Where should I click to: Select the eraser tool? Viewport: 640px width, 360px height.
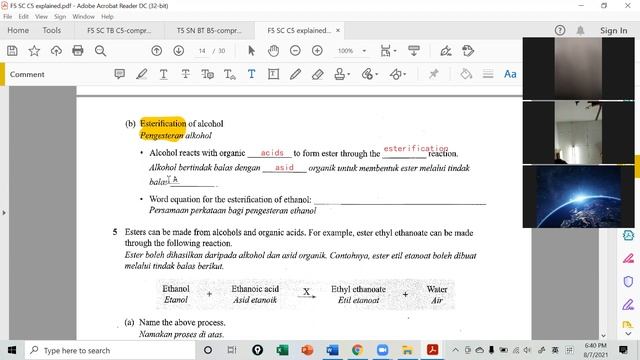(x=318, y=74)
